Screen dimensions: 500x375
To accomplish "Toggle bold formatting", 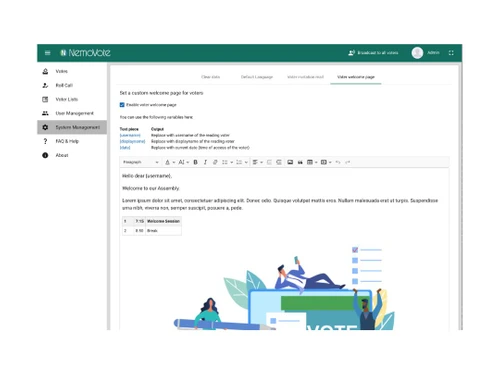I will pyautogui.click(x=196, y=162).
